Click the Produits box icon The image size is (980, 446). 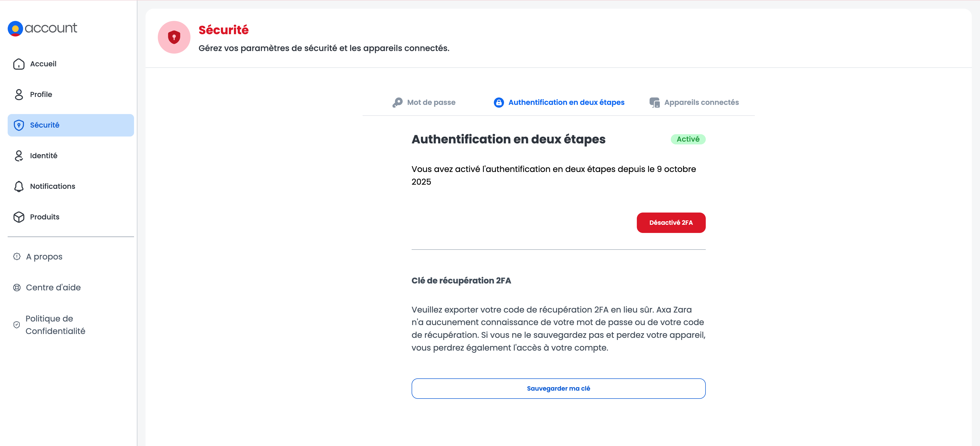[x=19, y=217]
